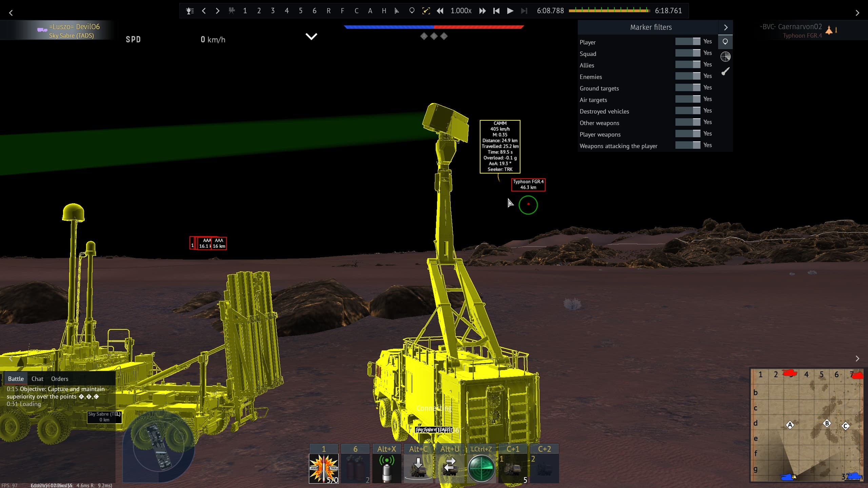Expand the vehicle info panel chevron down
This screenshot has width=868, height=488.
311,36
